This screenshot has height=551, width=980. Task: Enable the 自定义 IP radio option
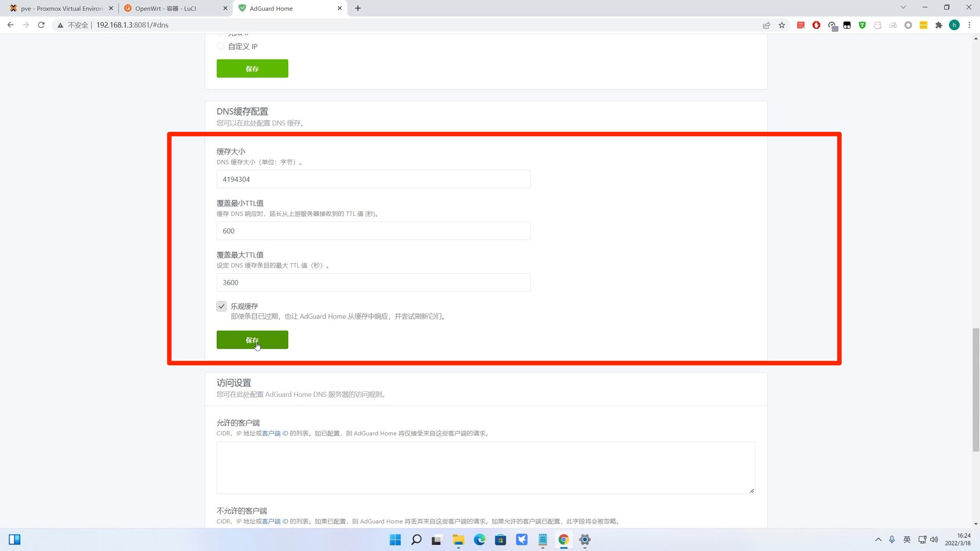click(x=221, y=46)
